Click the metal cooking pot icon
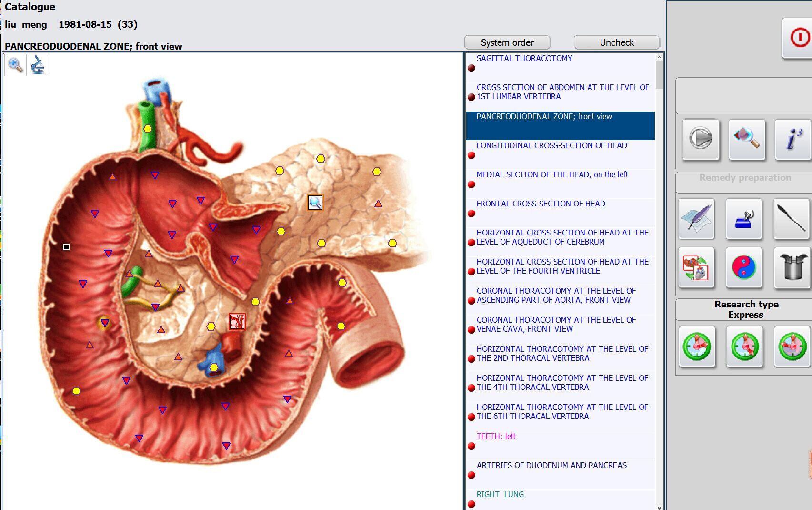 coord(792,267)
